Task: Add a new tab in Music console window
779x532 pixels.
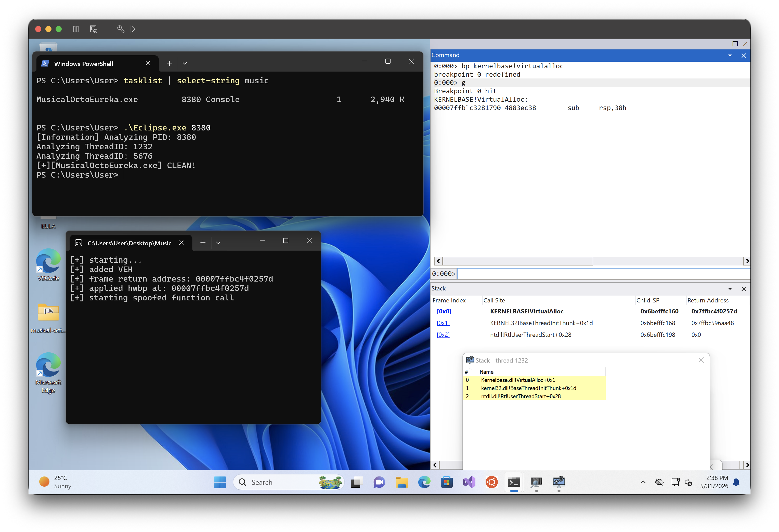Action: [x=203, y=243]
